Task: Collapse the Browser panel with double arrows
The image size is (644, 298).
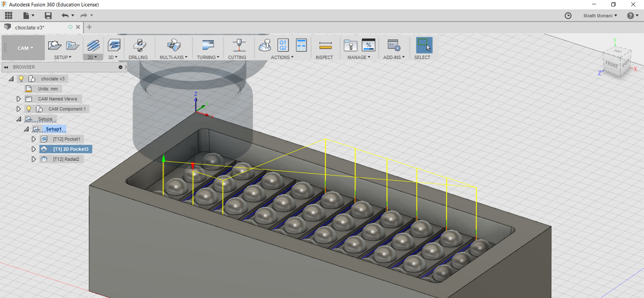Action: (6, 68)
